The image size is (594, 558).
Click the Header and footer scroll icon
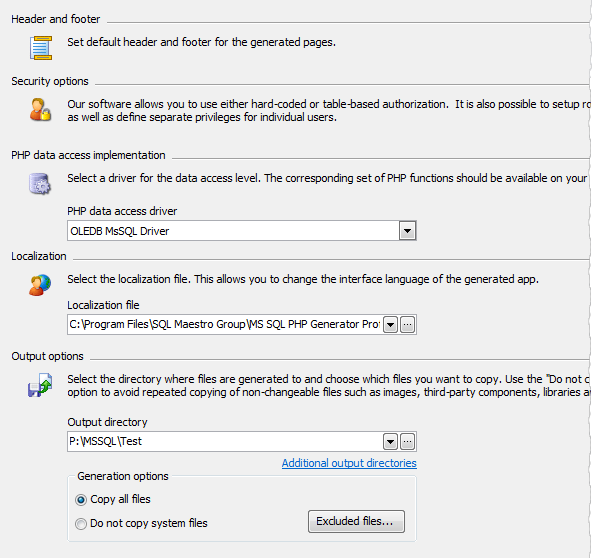tap(41, 48)
